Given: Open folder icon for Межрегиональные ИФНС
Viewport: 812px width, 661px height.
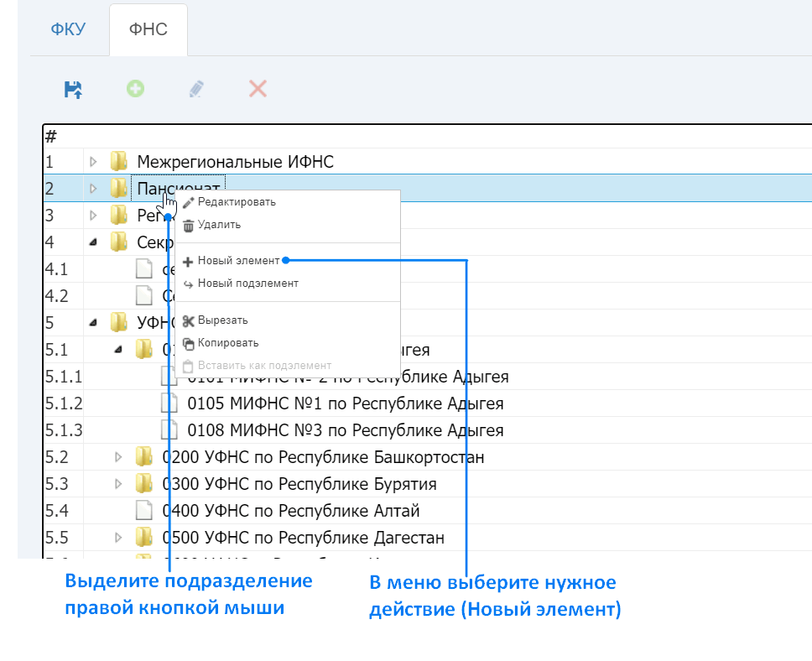Looking at the screenshot, I should tap(119, 161).
